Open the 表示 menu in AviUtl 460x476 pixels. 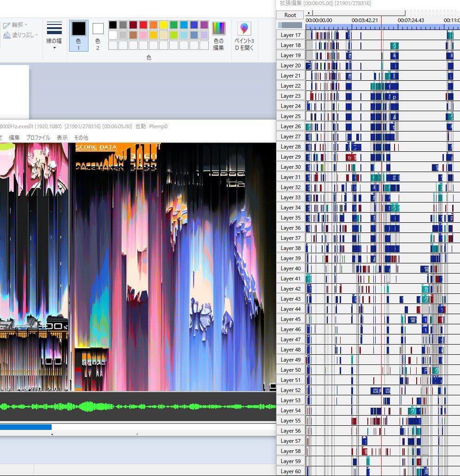62,137
